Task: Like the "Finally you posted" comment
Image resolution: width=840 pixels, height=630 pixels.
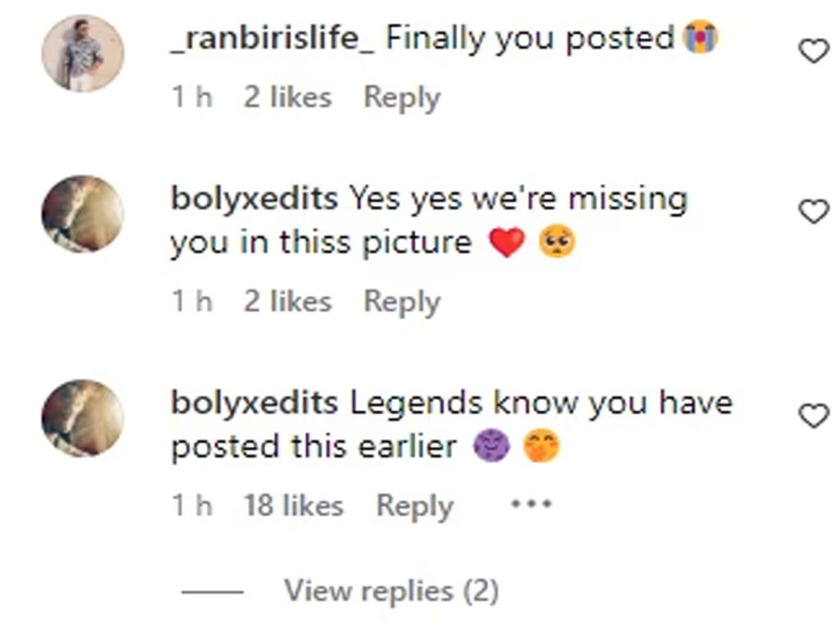Action: 813,52
